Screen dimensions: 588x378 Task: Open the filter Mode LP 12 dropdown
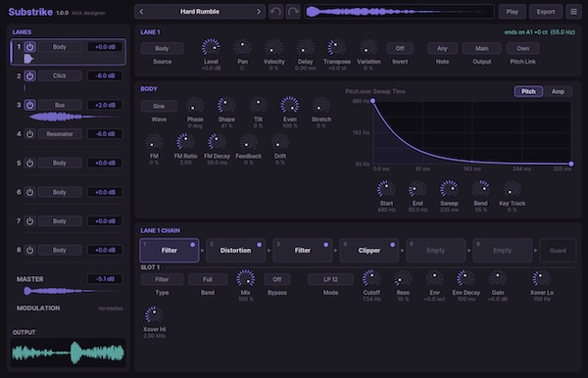[x=330, y=279]
